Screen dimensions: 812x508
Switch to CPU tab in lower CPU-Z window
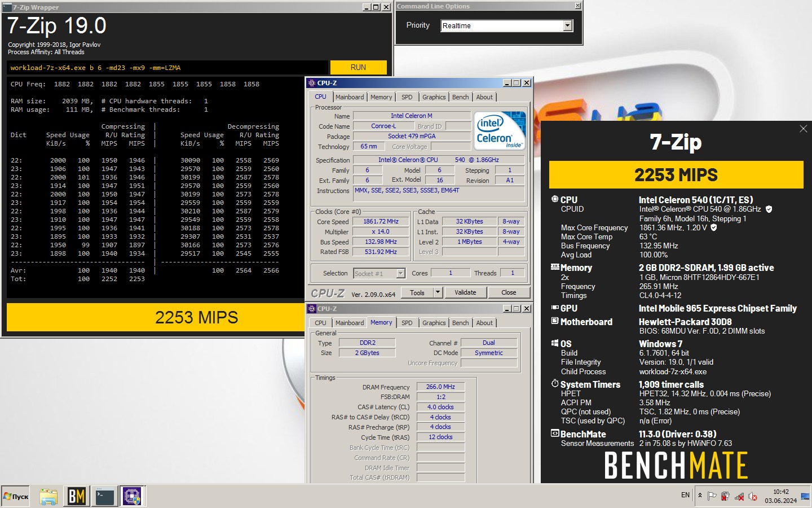(x=320, y=323)
